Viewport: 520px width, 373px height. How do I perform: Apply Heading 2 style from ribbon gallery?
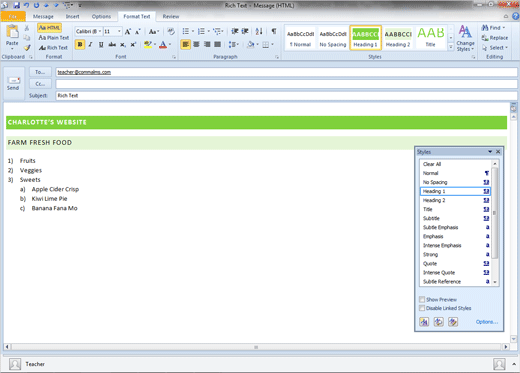398,38
